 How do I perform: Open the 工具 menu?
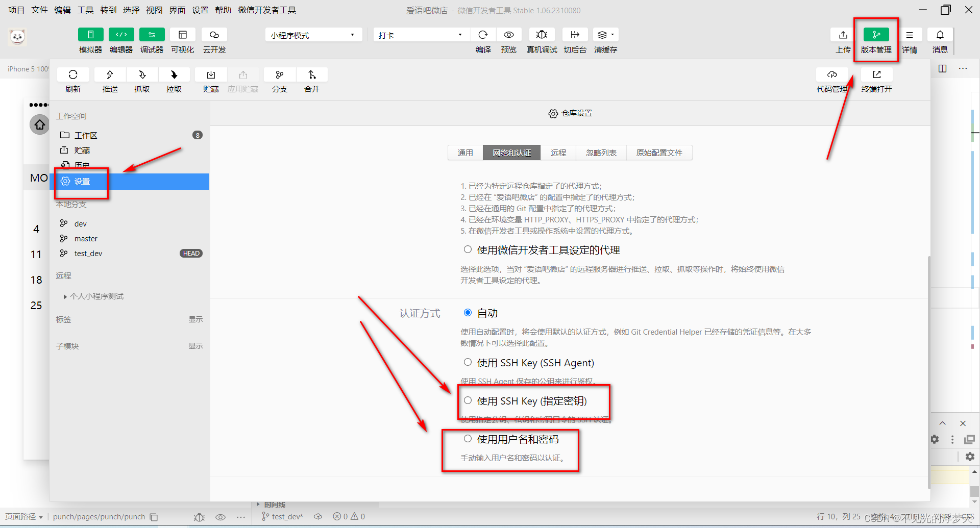85,10
